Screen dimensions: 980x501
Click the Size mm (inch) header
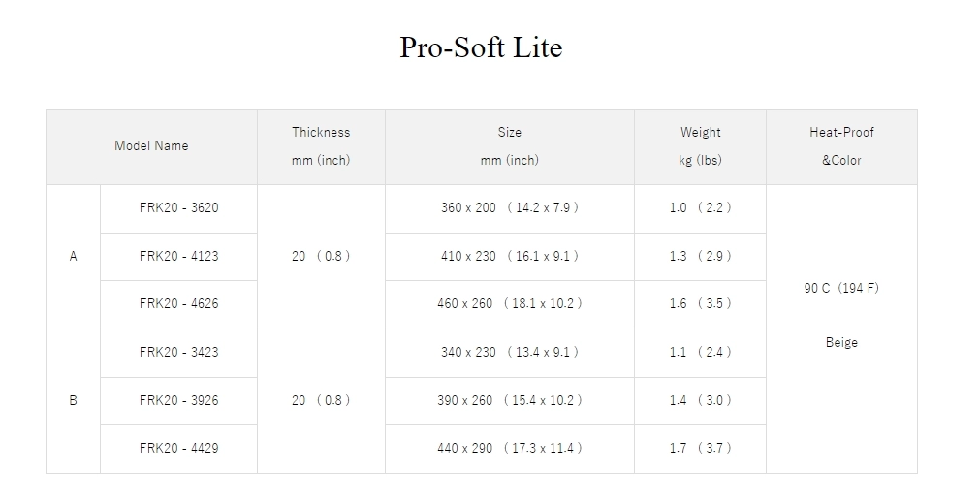509,146
